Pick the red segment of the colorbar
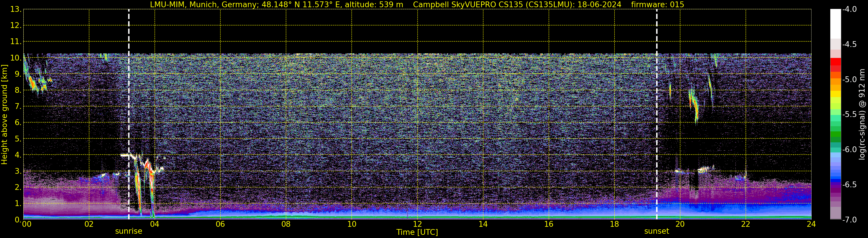The height and width of the screenshot is (238, 868). (835, 62)
